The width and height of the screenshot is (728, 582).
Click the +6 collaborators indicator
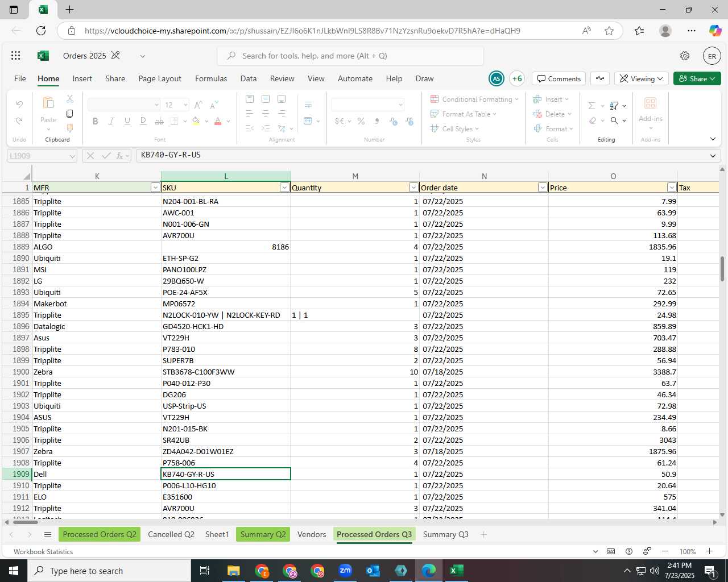517,78
